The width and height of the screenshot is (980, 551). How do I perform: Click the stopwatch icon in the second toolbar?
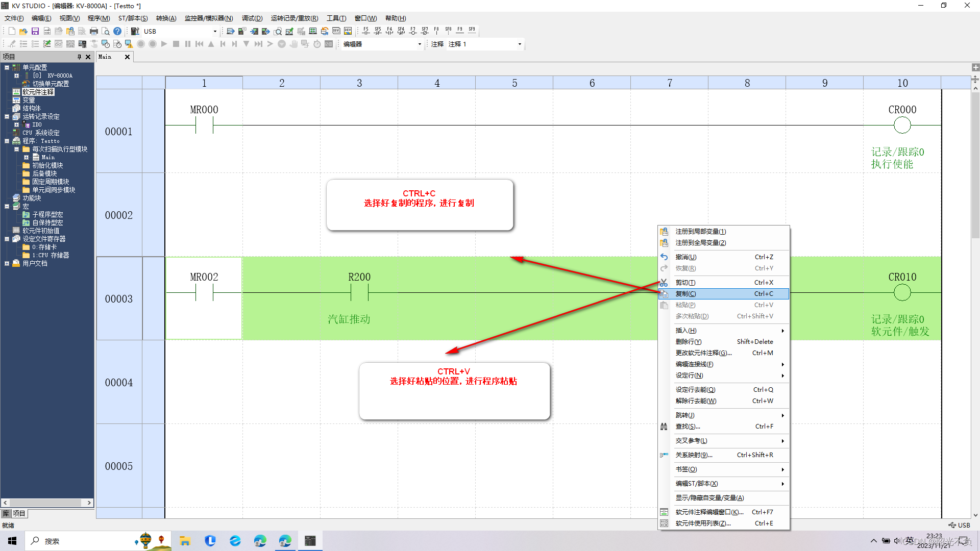[x=317, y=44]
